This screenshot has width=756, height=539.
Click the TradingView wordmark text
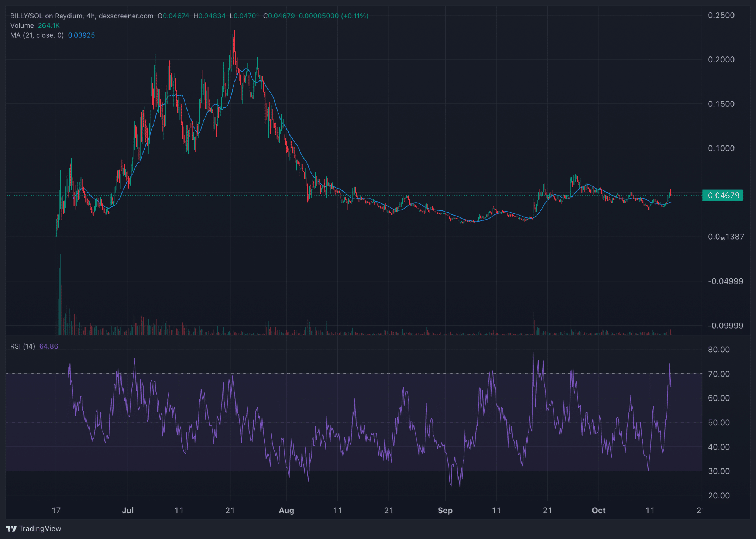click(40, 529)
